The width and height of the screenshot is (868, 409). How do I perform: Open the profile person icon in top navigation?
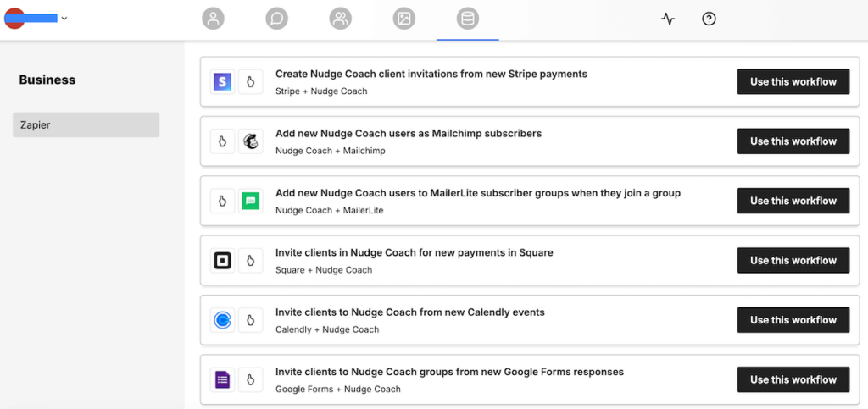point(213,19)
